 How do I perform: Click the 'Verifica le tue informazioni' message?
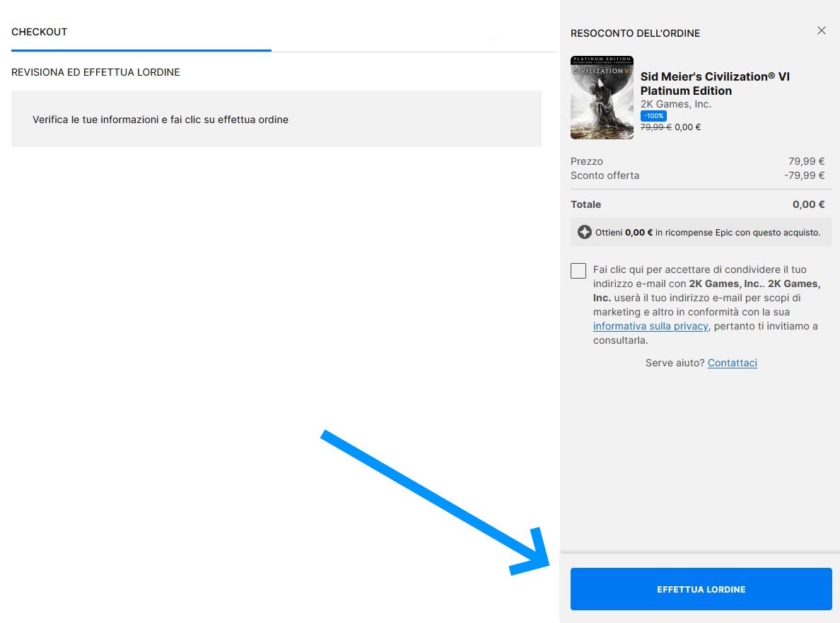(161, 120)
